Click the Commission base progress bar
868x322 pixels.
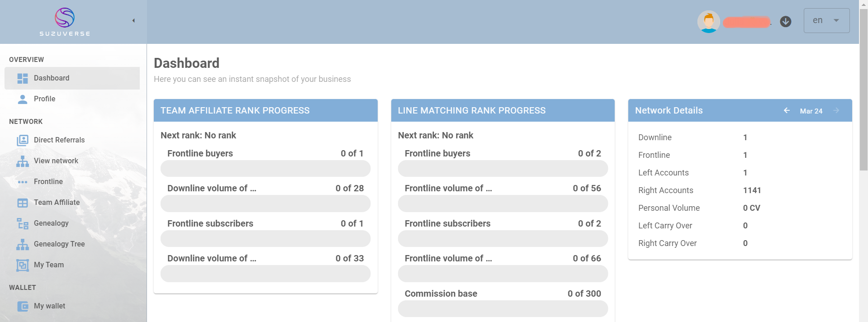tap(503, 309)
